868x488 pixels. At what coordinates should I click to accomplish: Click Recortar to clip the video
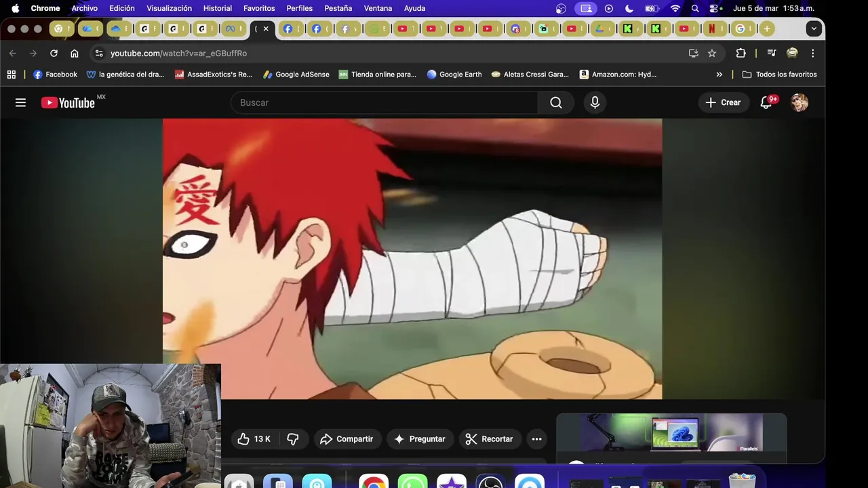(490, 439)
